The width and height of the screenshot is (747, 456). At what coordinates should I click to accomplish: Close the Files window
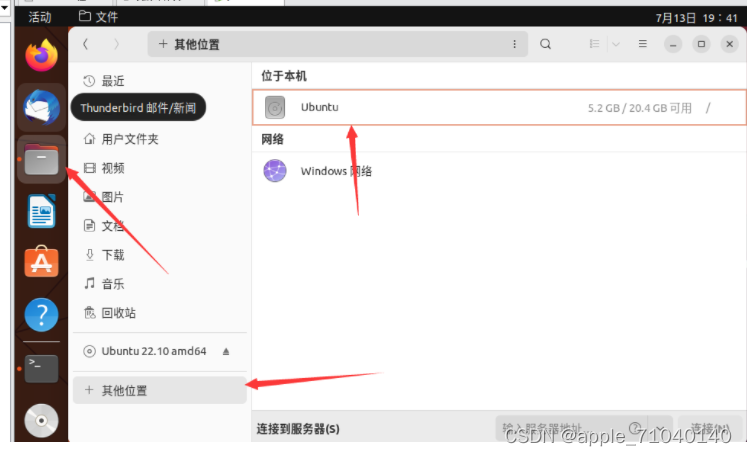[729, 44]
